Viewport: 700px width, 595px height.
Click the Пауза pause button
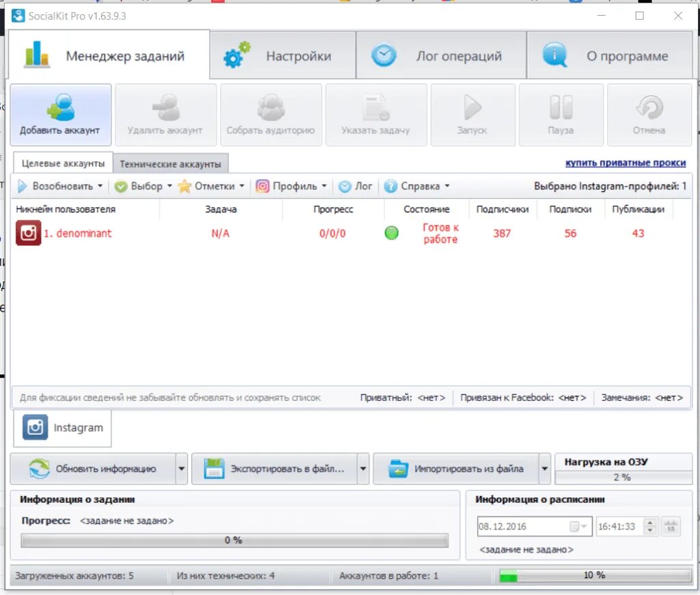(x=561, y=115)
